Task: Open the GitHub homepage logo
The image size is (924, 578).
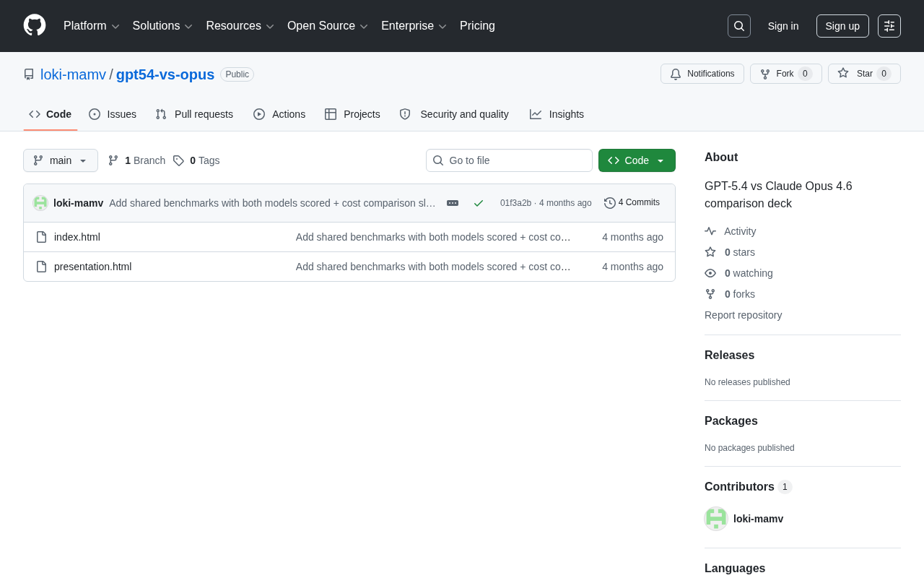Action: pyautogui.click(x=35, y=25)
